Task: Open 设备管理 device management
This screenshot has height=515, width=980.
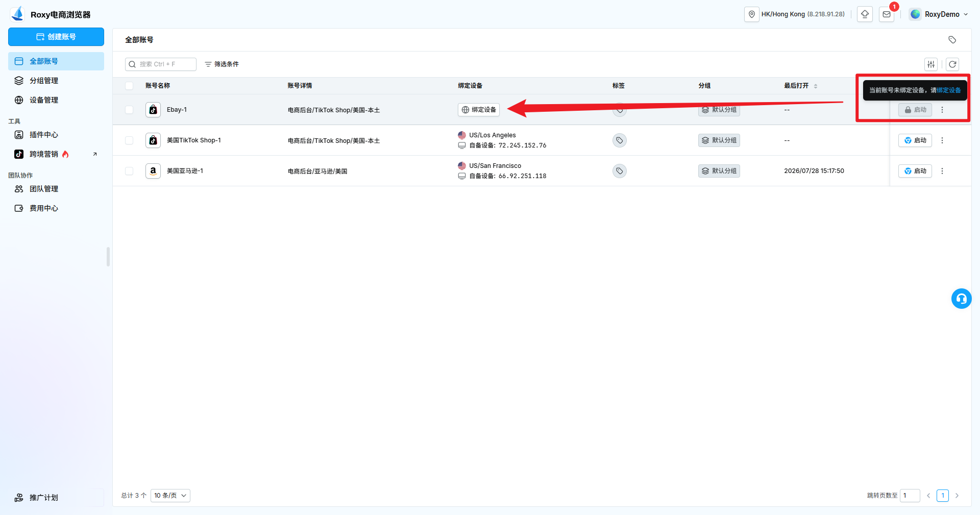Action: coord(56,100)
